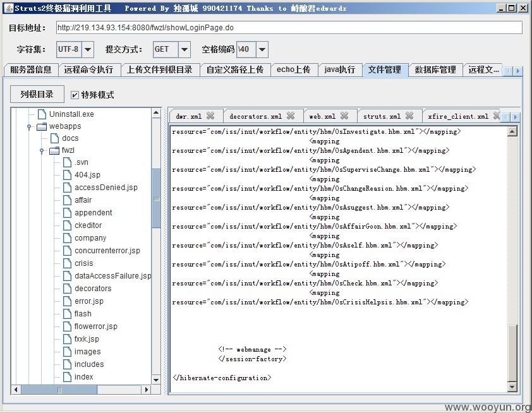The width and height of the screenshot is (532, 413).
Task: Collapse the webapps tree node
Action: (29, 127)
